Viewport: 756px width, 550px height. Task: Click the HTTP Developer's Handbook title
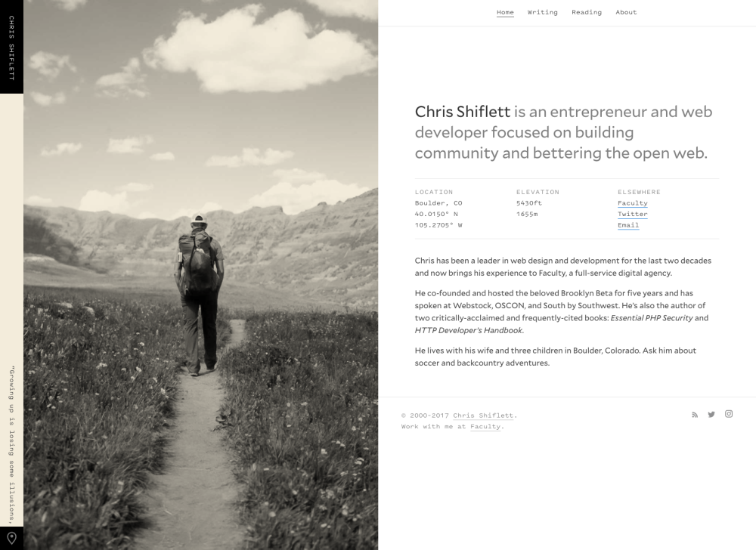(x=468, y=330)
